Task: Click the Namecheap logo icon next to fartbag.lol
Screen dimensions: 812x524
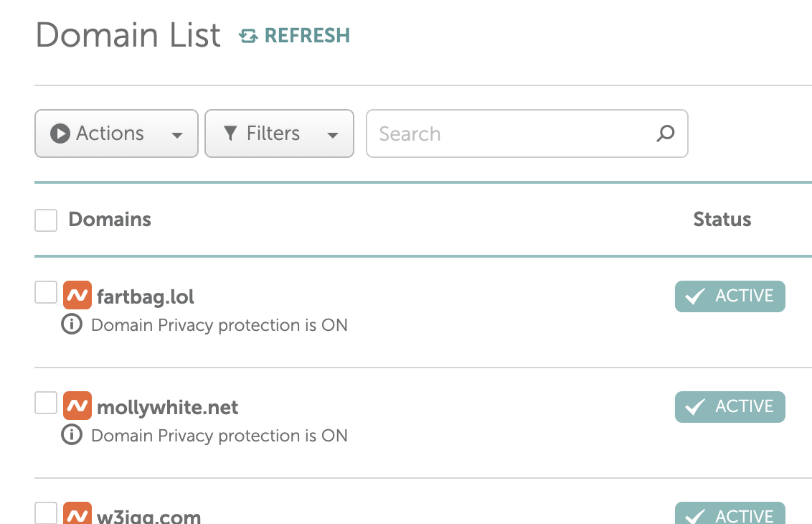Action: coord(77,296)
